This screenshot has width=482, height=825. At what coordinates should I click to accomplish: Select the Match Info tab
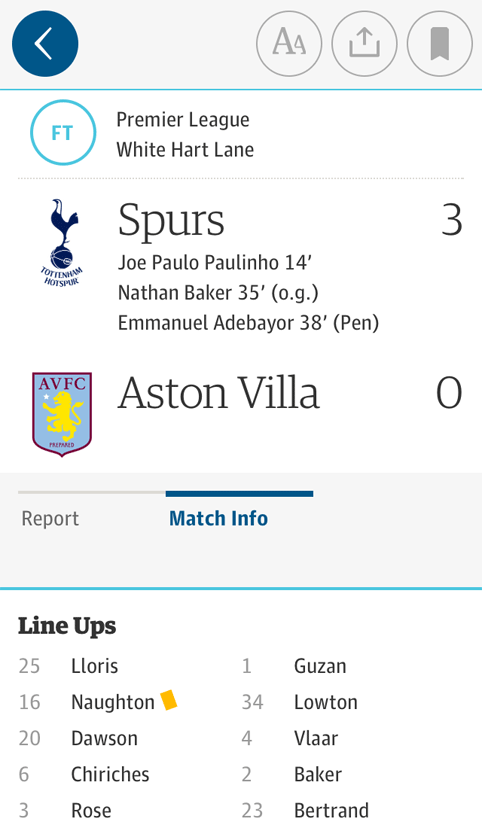[x=218, y=518]
